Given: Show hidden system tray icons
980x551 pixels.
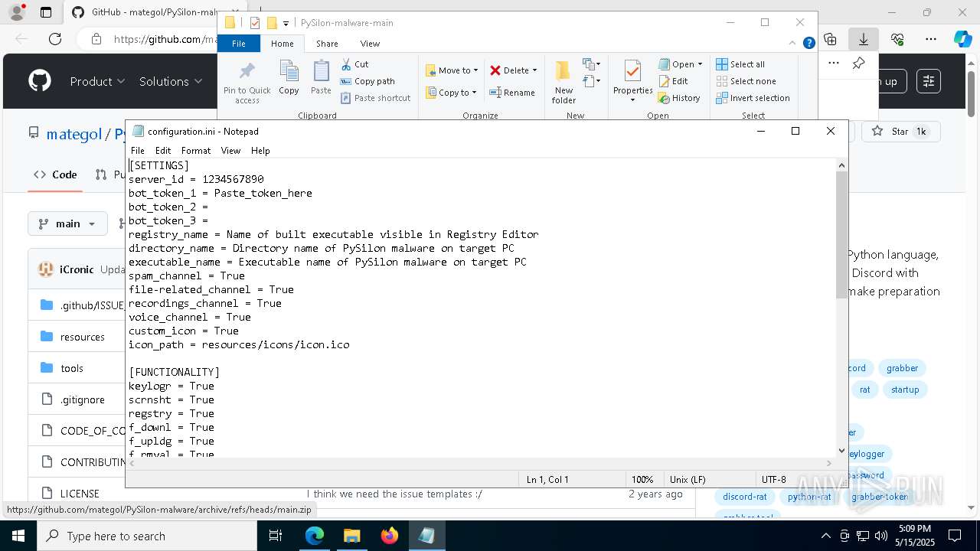Looking at the screenshot, I should (825, 536).
